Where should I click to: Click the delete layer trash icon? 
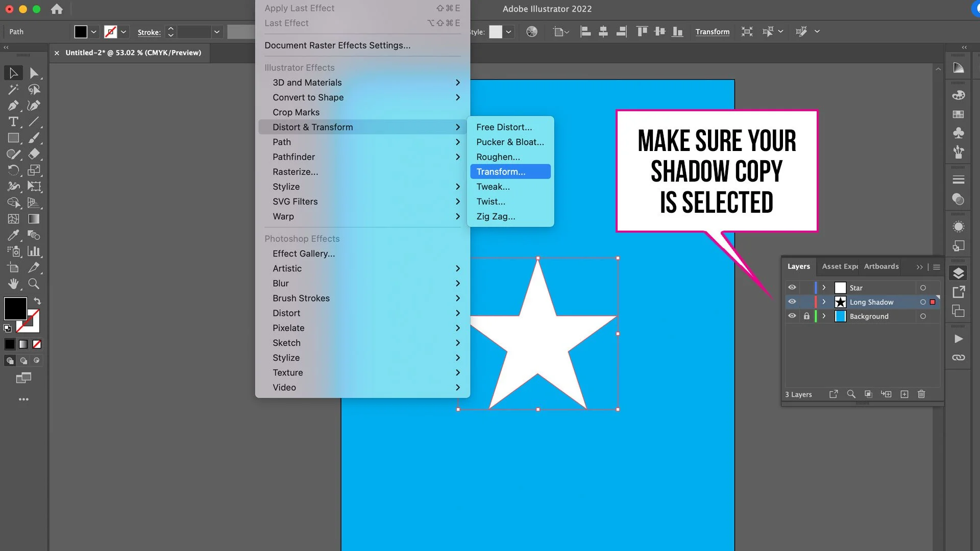921,394
